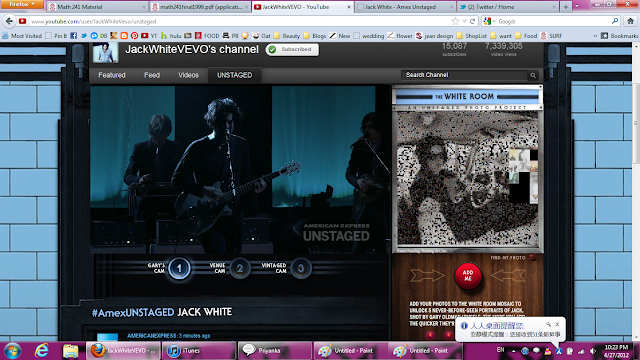
Task: Switch to the iTunes taskbar button
Action: tap(198, 351)
